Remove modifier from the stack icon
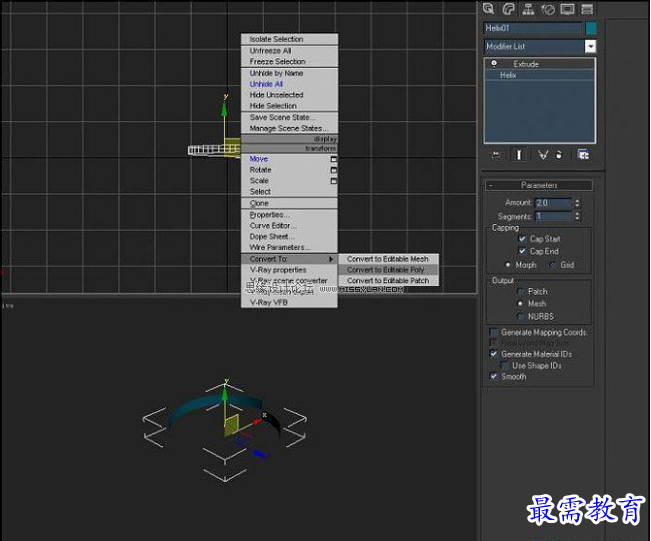 coord(559,155)
